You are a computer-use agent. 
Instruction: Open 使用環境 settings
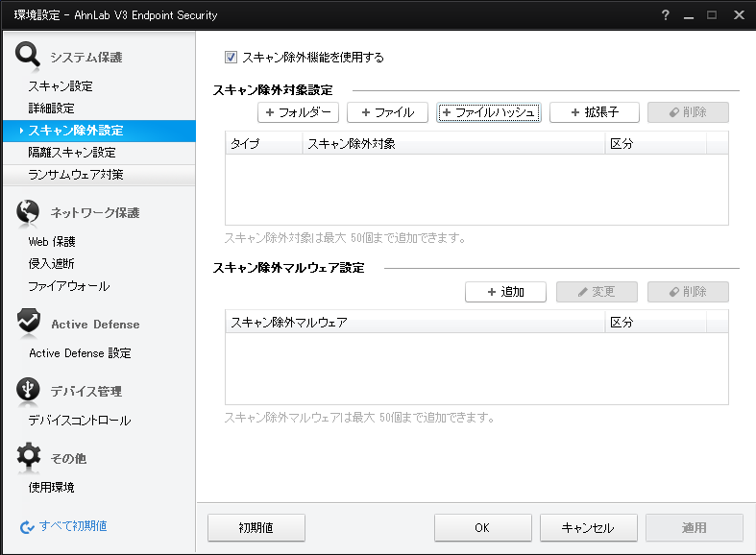coord(51,487)
